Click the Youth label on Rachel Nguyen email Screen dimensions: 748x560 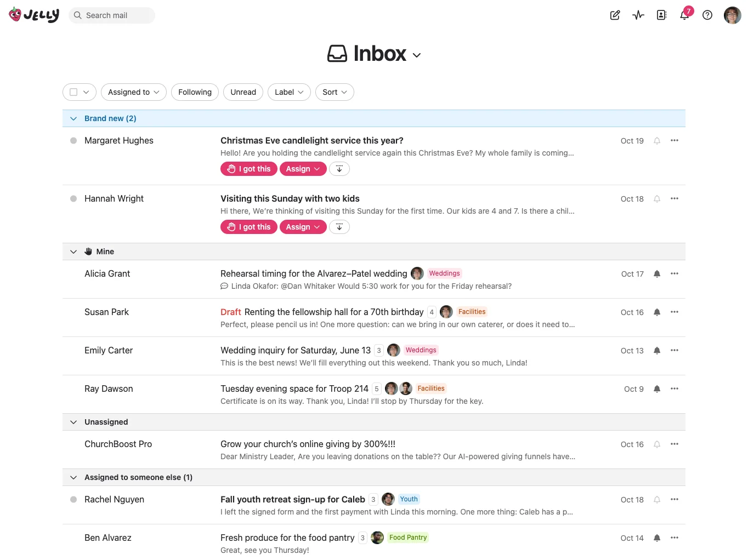409,499
